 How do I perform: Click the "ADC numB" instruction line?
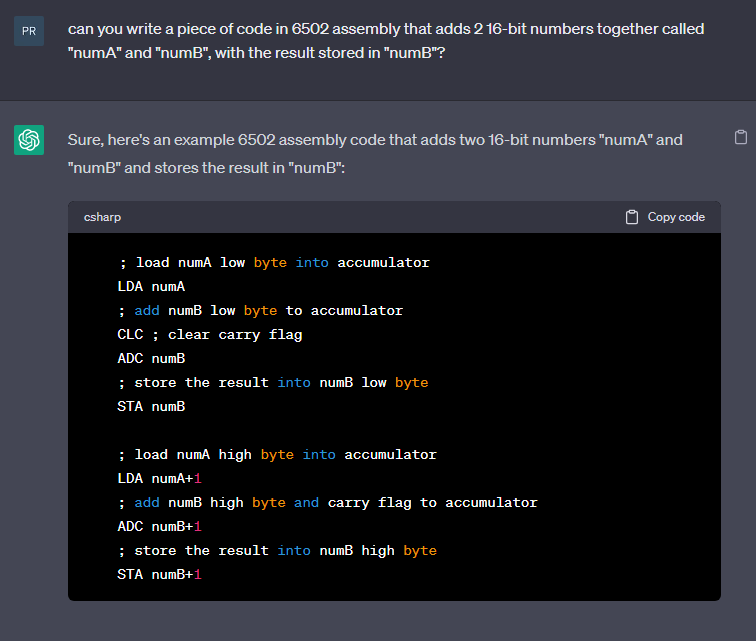[x=151, y=359]
